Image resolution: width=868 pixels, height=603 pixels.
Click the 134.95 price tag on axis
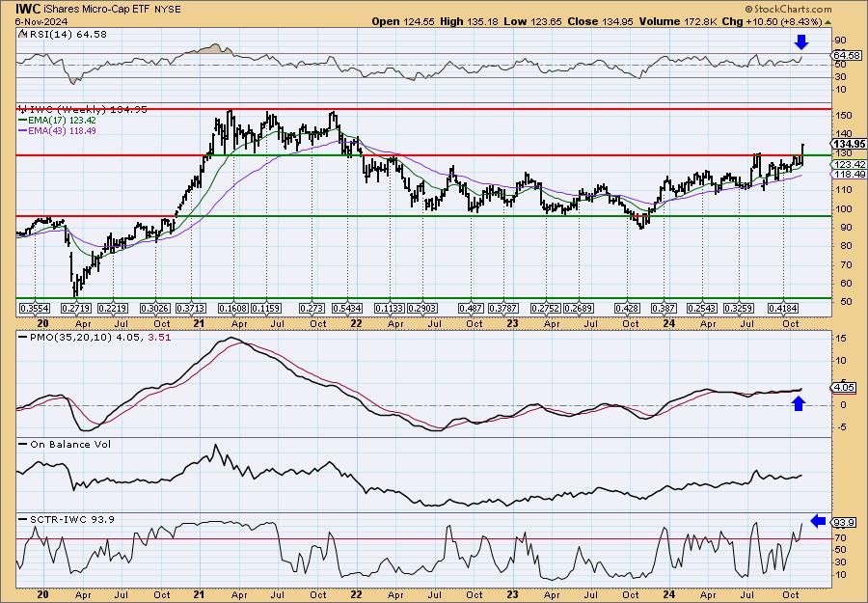(x=849, y=144)
